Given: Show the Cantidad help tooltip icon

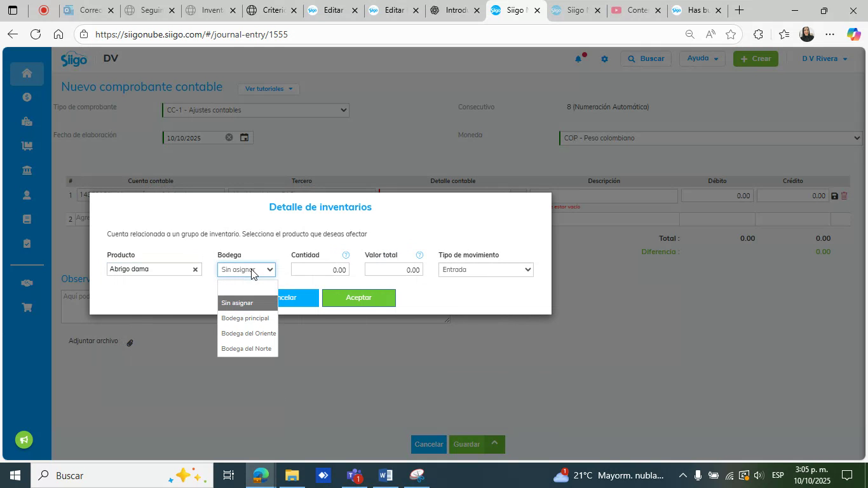Looking at the screenshot, I should [346, 255].
